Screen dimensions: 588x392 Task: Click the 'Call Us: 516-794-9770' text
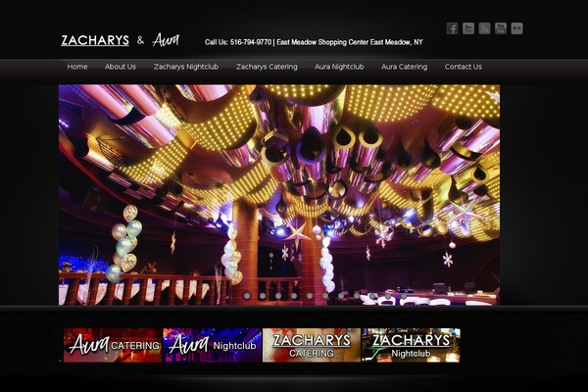tap(238, 42)
